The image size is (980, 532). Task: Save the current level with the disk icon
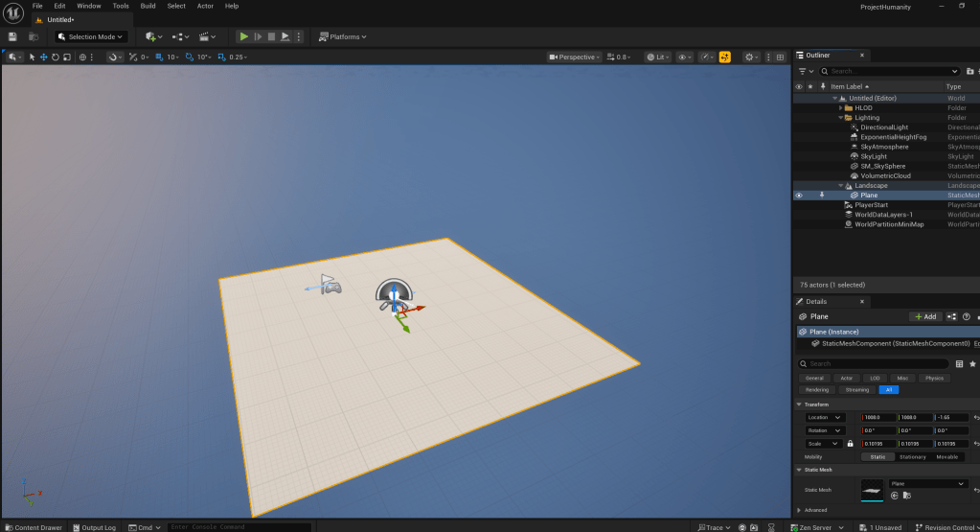[x=12, y=36]
